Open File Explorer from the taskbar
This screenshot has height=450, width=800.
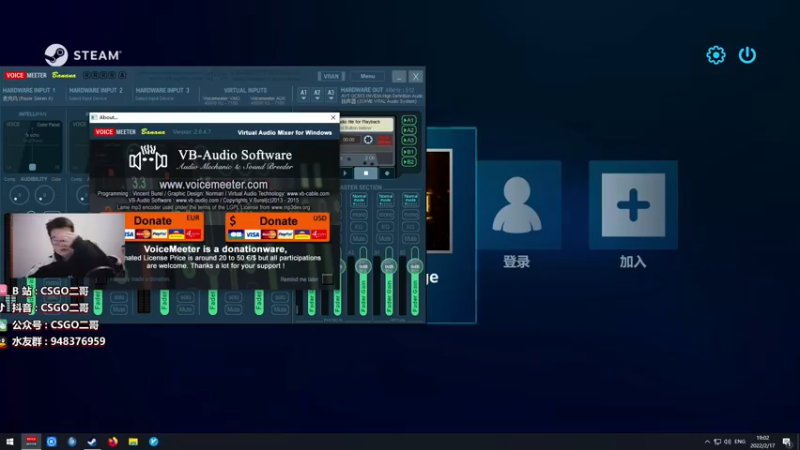133,441
